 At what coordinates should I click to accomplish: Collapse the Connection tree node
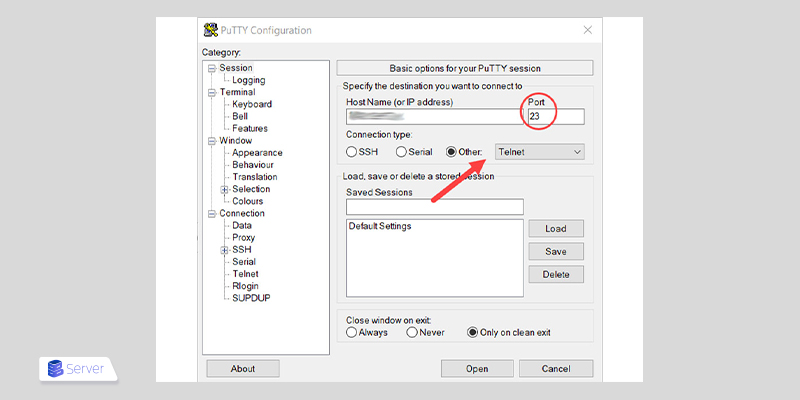(x=212, y=214)
